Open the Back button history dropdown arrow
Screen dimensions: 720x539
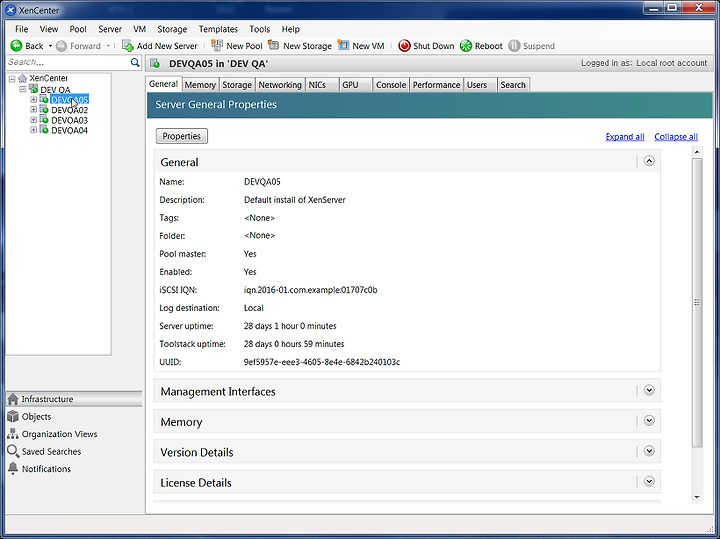(50, 46)
